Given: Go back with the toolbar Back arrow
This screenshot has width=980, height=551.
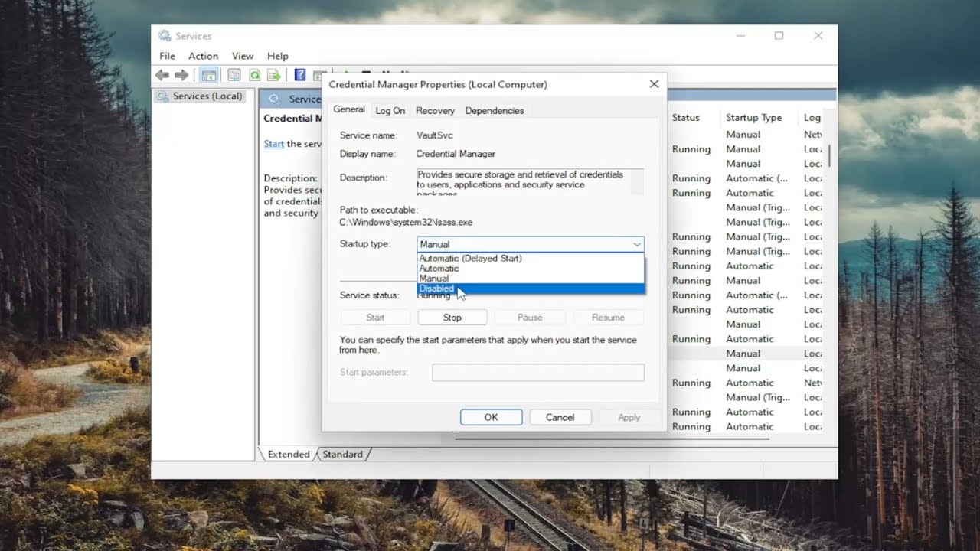Looking at the screenshot, I should [162, 75].
